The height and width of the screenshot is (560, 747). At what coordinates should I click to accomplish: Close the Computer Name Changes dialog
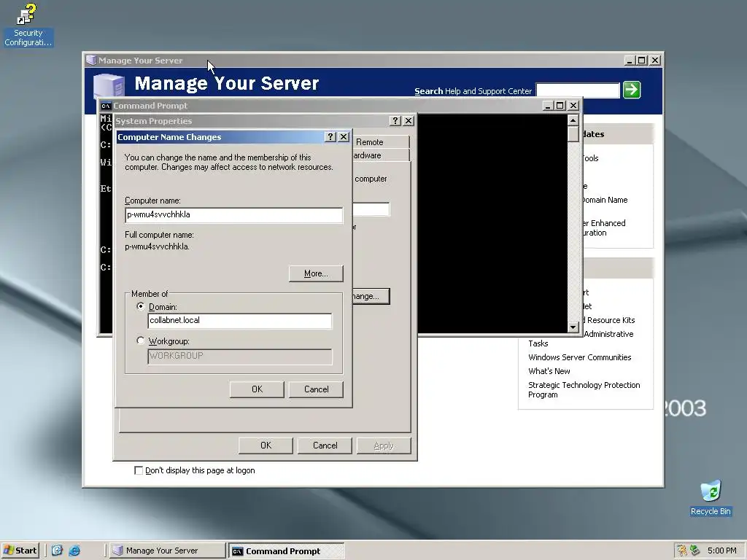pyautogui.click(x=344, y=137)
